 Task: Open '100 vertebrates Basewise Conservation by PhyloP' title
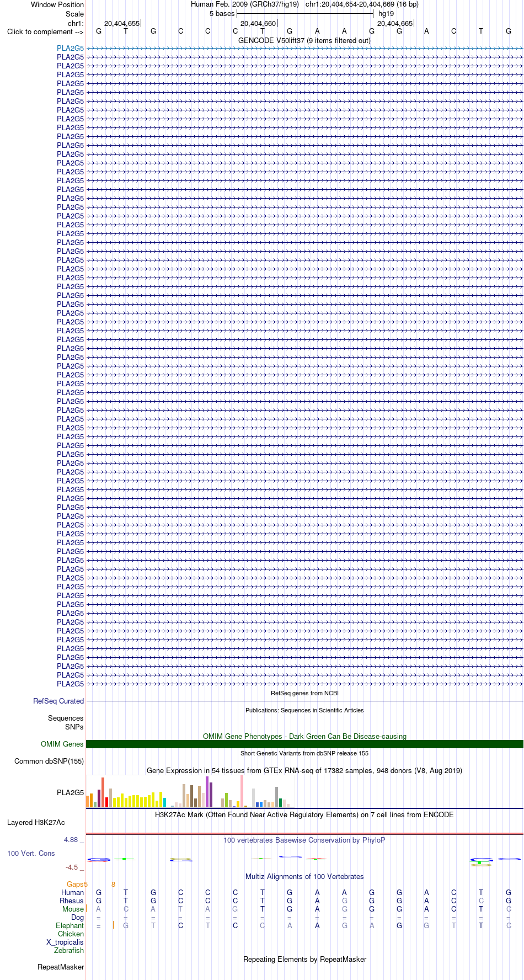pos(304,840)
